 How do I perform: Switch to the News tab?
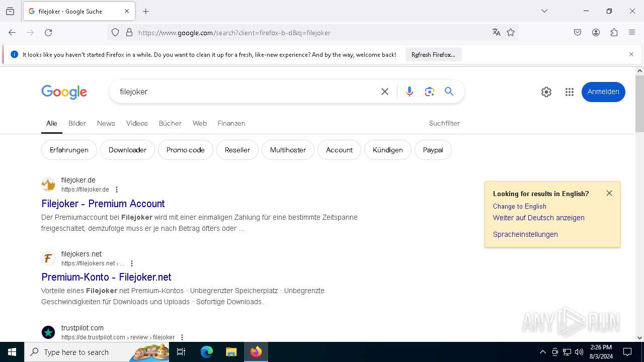pos(106,123)
